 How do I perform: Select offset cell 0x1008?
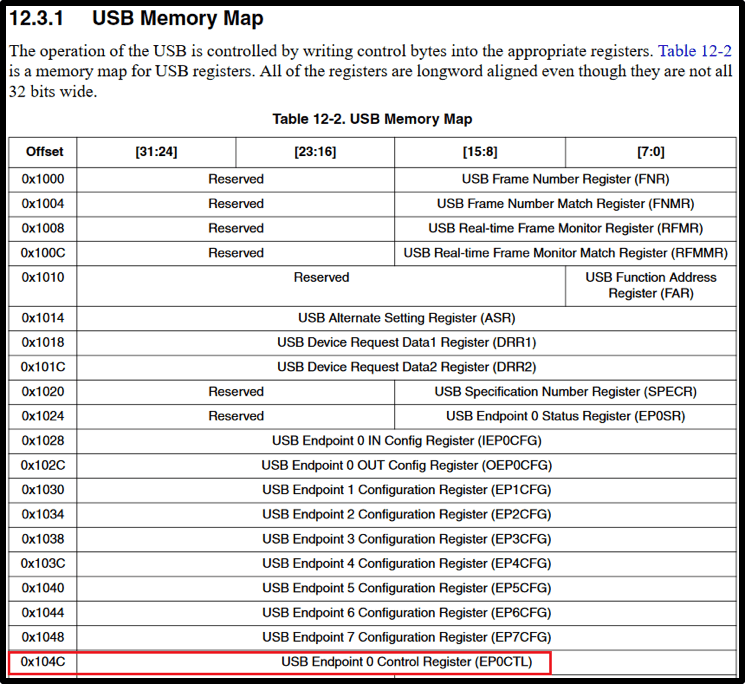click(x=43, y=228)
